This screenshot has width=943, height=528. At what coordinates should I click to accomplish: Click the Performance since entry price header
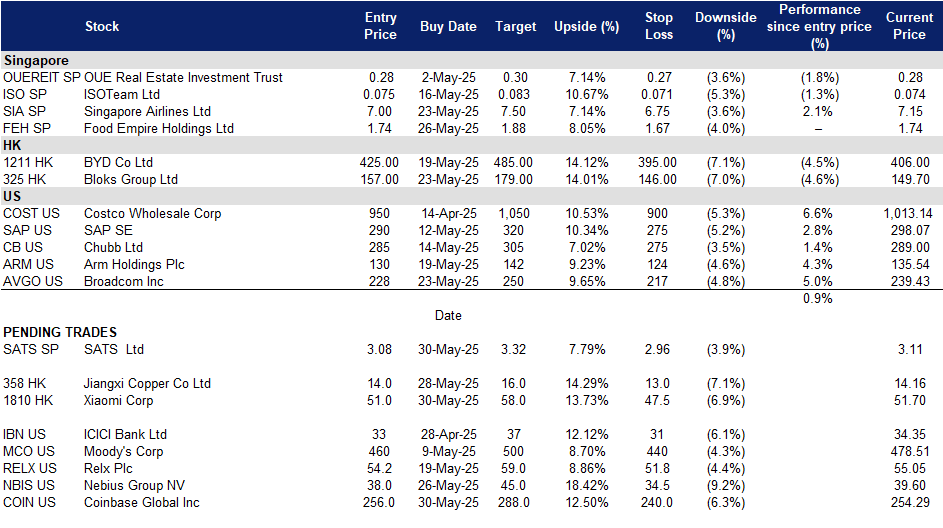819,26
